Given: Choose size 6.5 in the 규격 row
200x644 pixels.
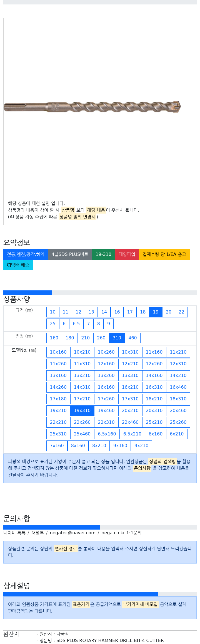Looking at the screenshot, I should coord(76,324).
